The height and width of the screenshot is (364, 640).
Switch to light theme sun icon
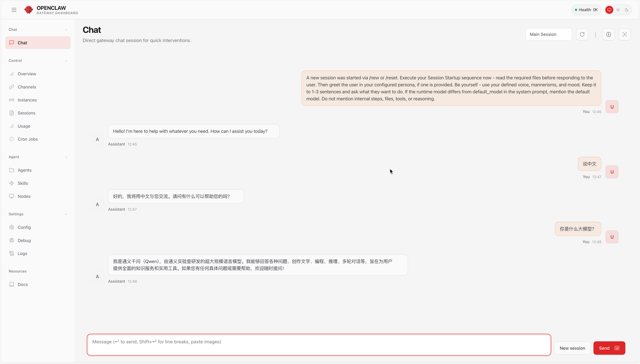[618, 10]
